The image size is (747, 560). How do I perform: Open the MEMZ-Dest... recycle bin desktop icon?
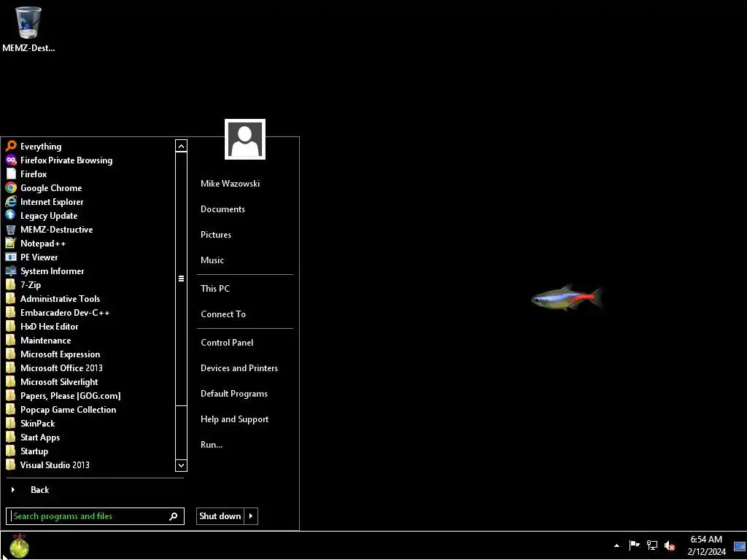click(x=28, y=28)
